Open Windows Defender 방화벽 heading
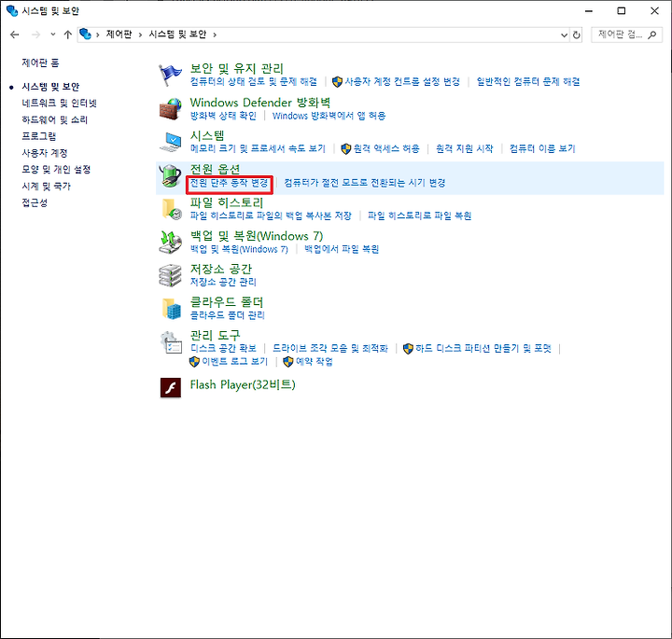 [x=260, y=103]
